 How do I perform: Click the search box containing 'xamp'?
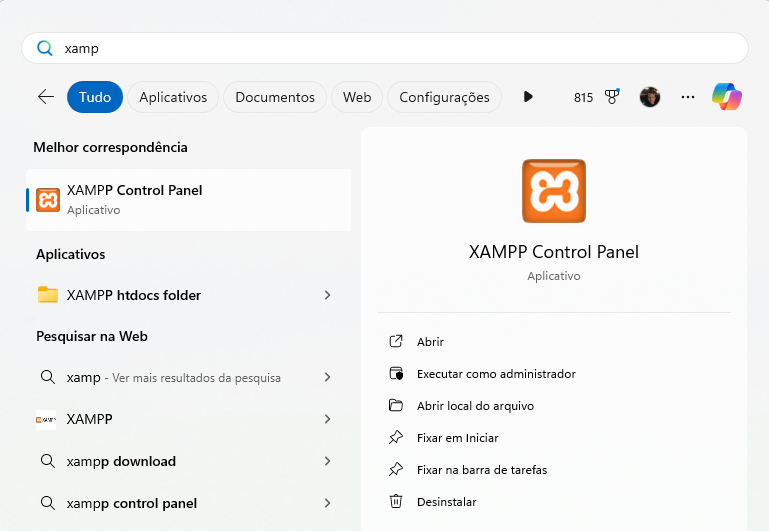pos(385,48)
